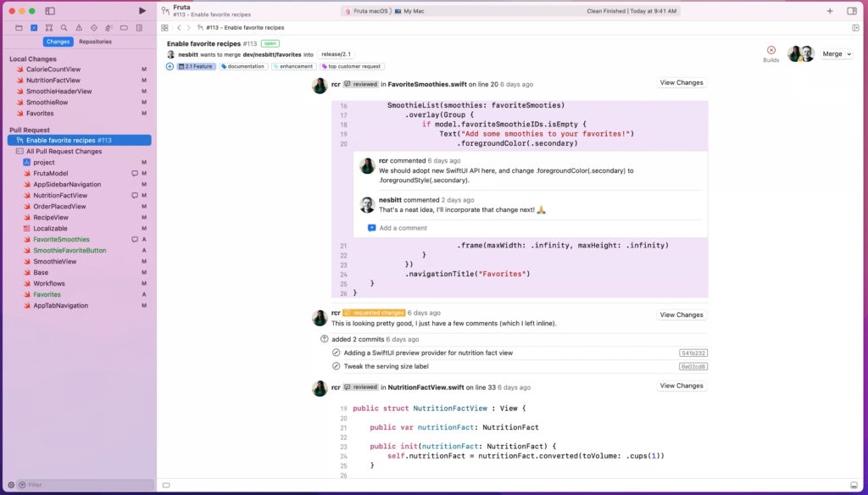Click the enhancement label tag
The width and height of the screenshot is (868, 495).
pyautogui.click(x=293, y=66)
